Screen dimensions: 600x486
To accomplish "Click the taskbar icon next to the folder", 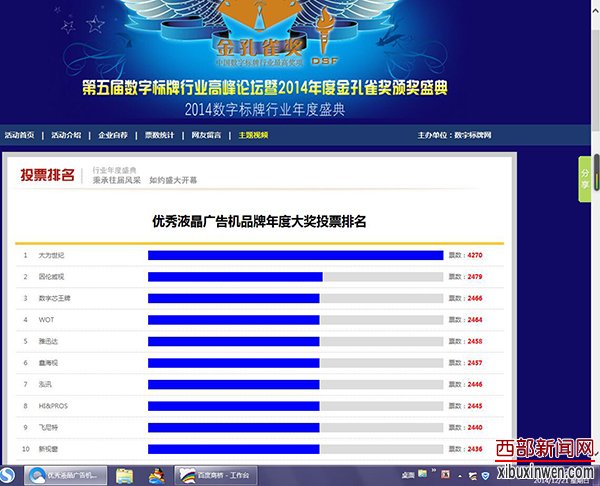I will (x=157, y=474).
